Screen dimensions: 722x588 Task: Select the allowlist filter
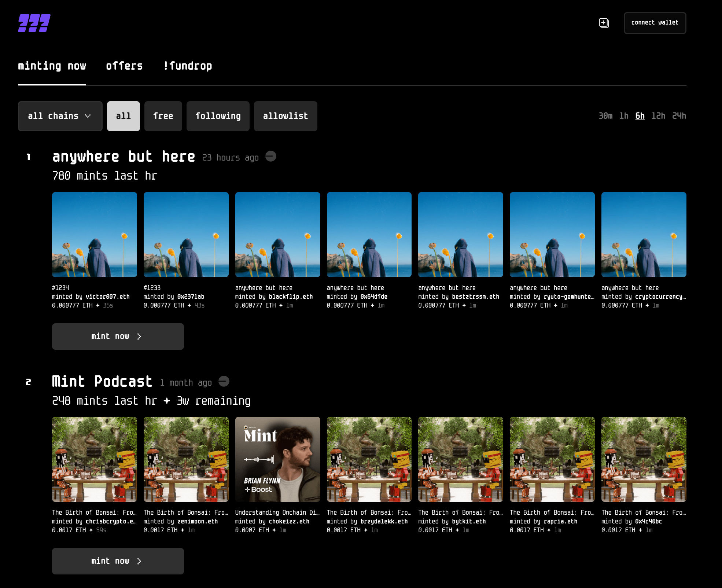click(x=286, y=116)
